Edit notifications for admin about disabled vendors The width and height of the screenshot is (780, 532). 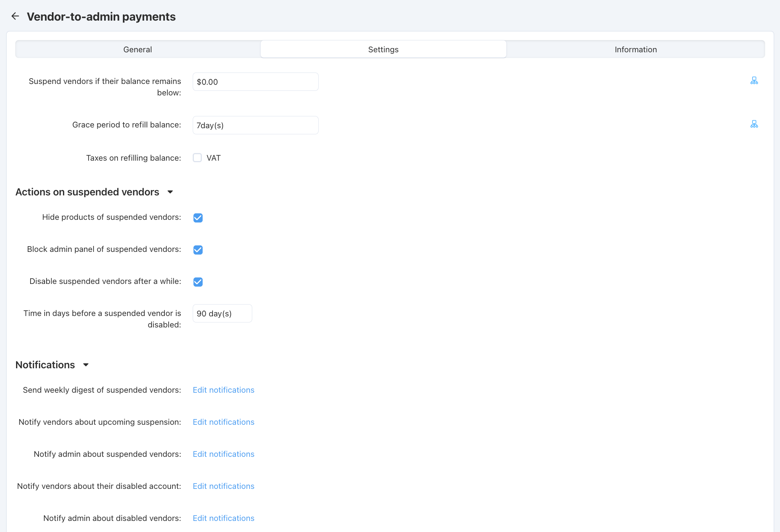[x=224, y=518]
